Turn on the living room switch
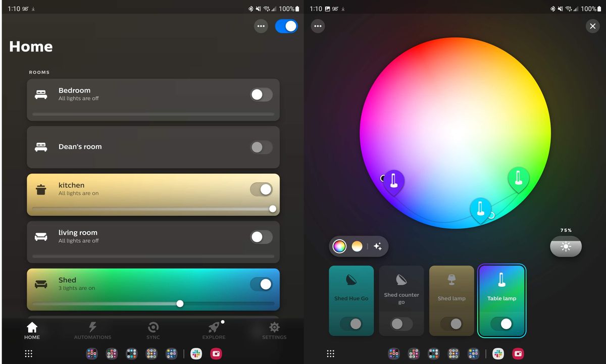This screenshot has width=606, height=364. 262,237
